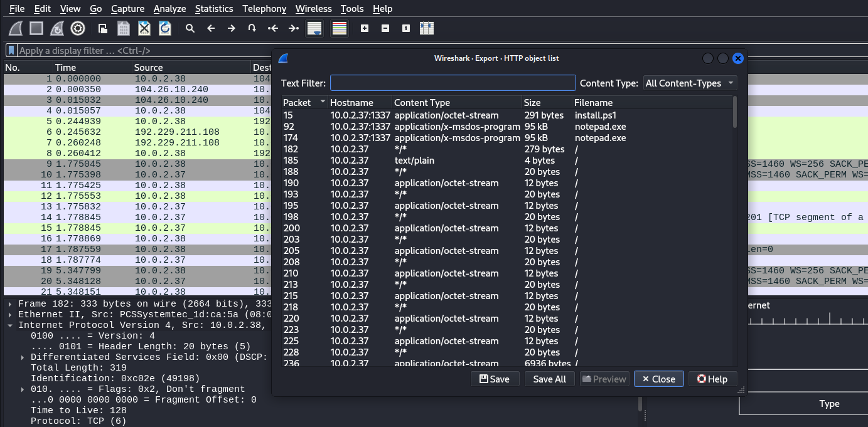Screen dimensions: 868x427
Task: Open the File menu
Action: click(17, 9)
